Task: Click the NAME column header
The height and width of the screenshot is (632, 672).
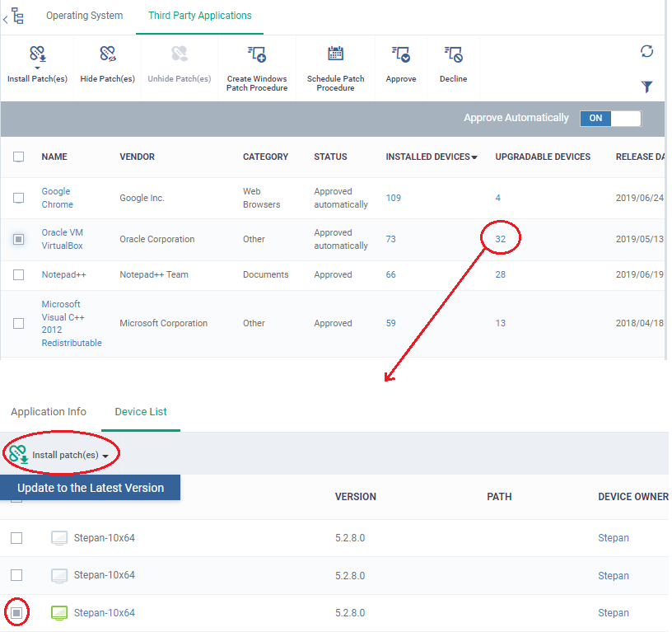Action: (54, 157)
